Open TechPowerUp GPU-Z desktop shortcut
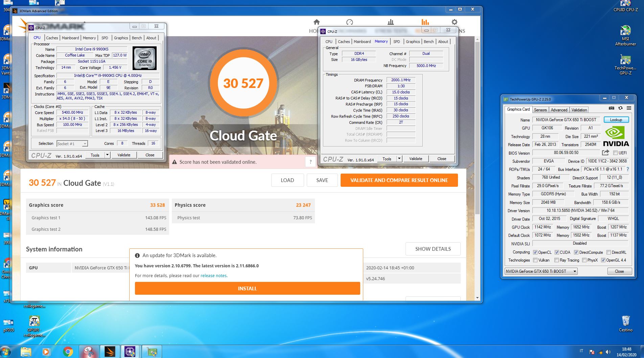This screenshot has height=358, width=644. pos(625,65)
